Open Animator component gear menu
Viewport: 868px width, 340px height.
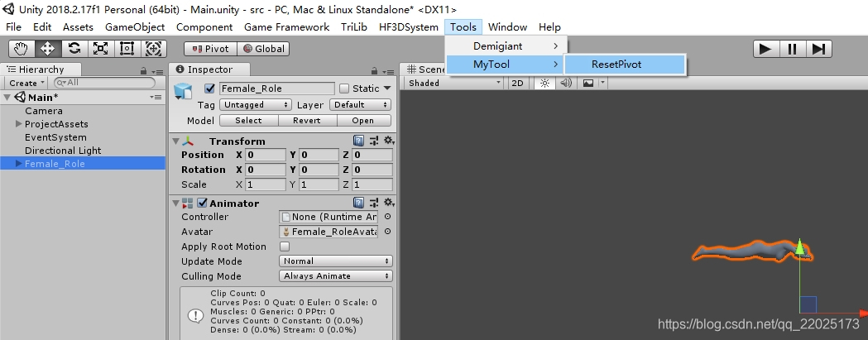(389, 203)
